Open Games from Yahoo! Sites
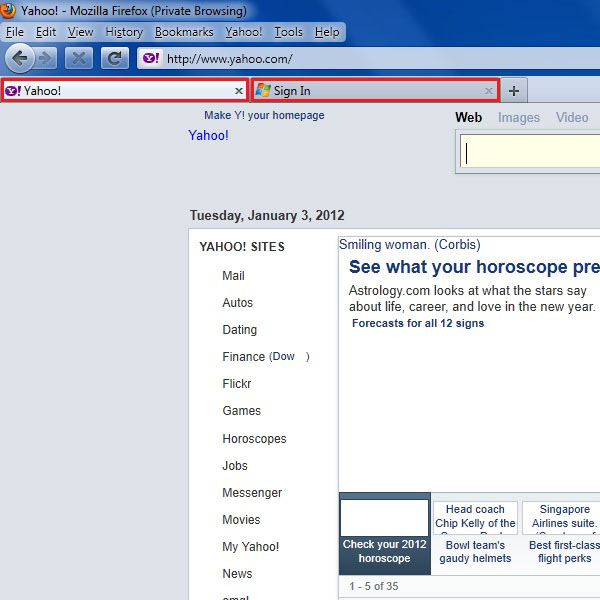 [x=241, y=411]
